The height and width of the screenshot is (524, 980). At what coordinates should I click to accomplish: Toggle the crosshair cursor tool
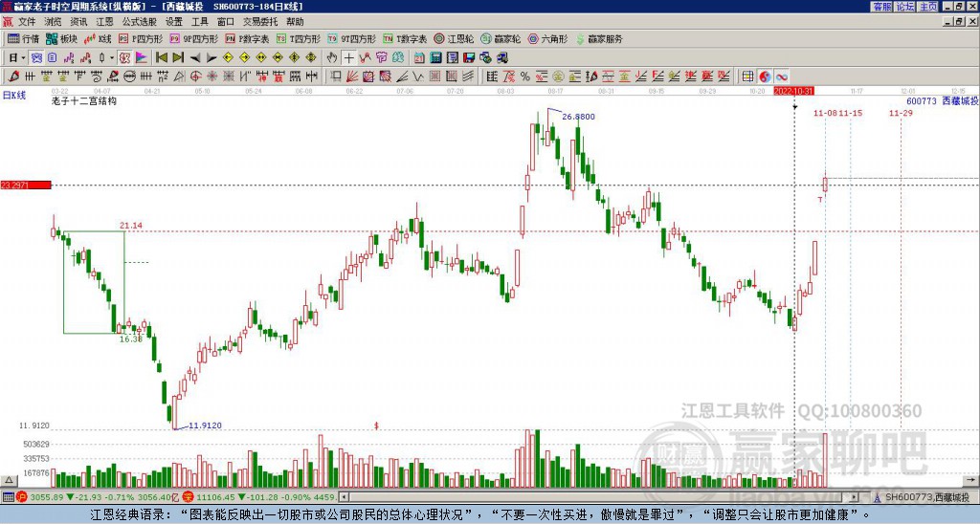tap(348, 58)
